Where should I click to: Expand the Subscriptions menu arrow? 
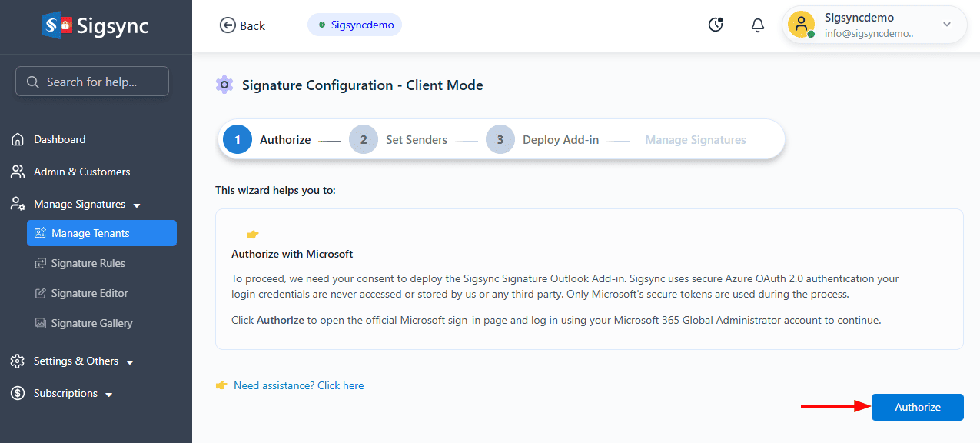click(109, 395)
